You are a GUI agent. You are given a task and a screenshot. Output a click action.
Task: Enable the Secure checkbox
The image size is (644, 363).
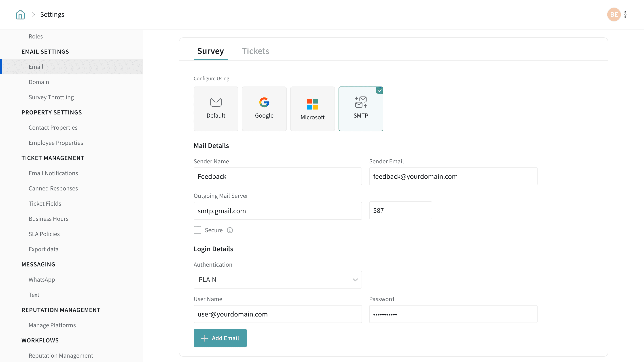tap(197, 230)
